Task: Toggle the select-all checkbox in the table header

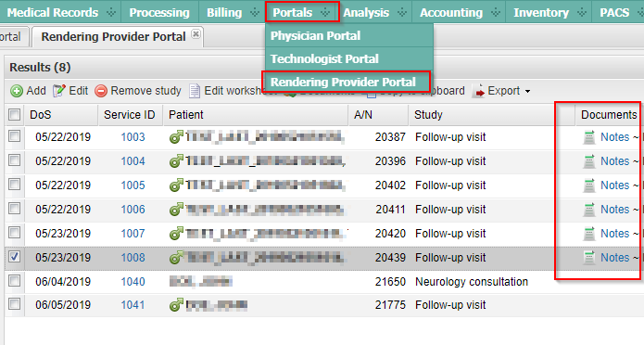Action: point(15,115)
